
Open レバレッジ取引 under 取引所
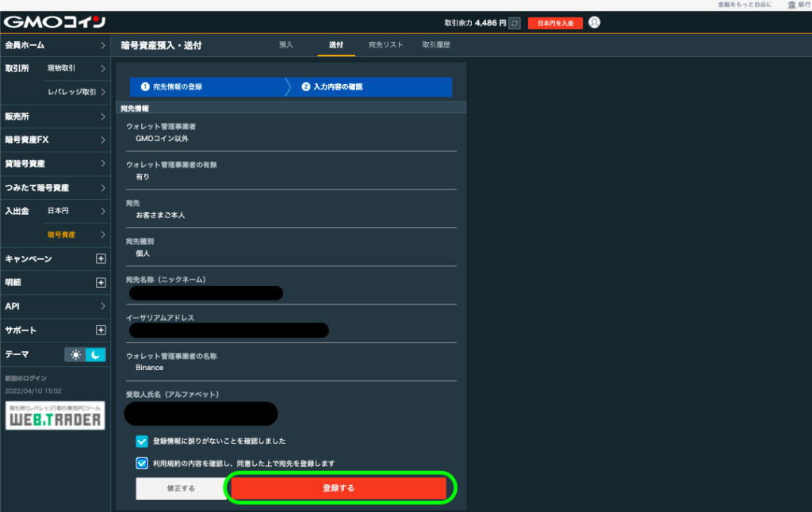(77, 92)
